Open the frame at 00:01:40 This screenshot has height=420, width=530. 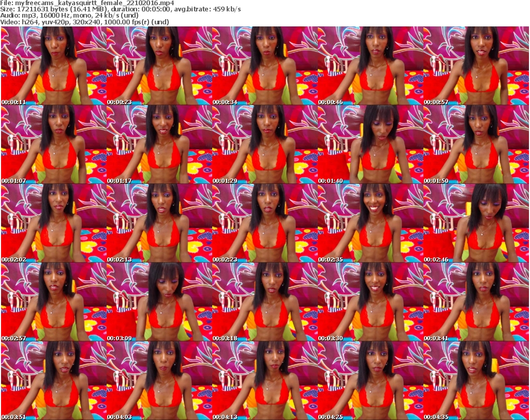(371, 144)
